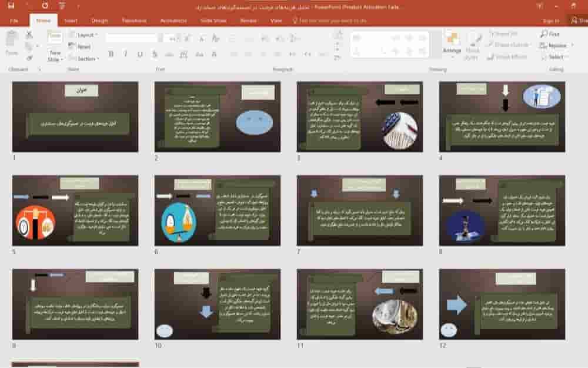Switch to the Insert tab
The image size is (588, 368).
click(x=71, y=21)
